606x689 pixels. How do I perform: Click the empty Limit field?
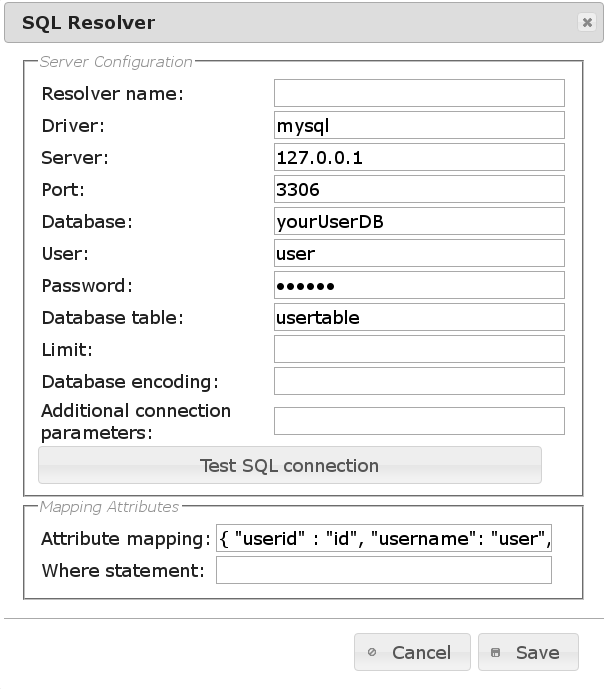pos(419,349)
